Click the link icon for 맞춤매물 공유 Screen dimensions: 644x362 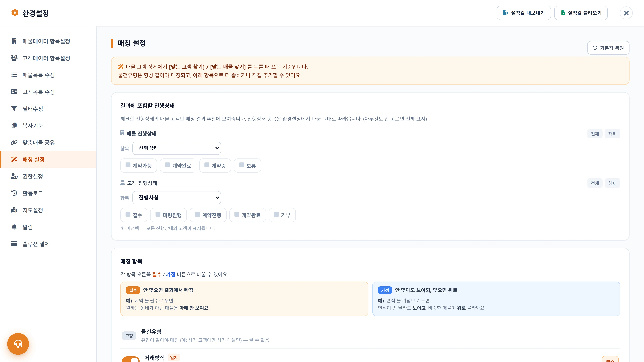click(x=14, y=142)
